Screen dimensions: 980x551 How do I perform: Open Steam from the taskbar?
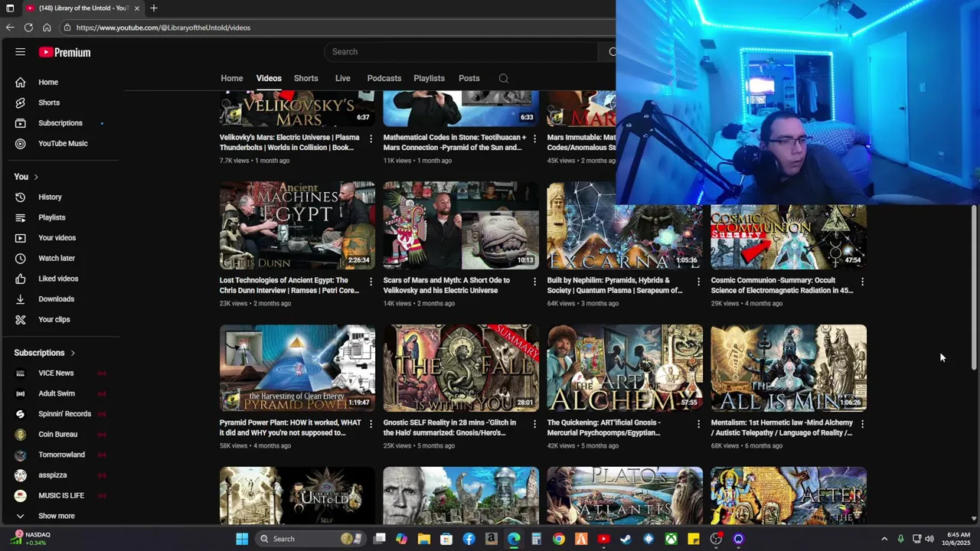point(626,539)
